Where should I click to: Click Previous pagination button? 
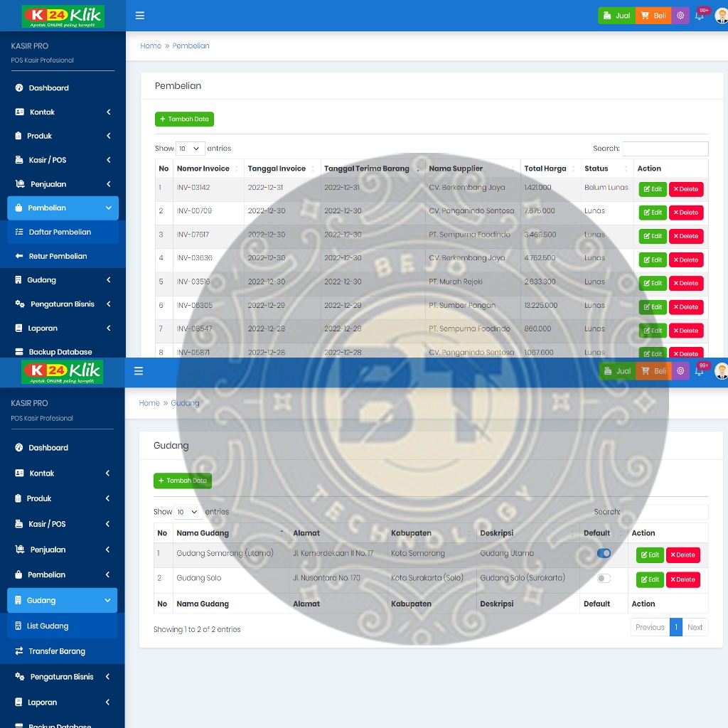[x=650, y=627]
